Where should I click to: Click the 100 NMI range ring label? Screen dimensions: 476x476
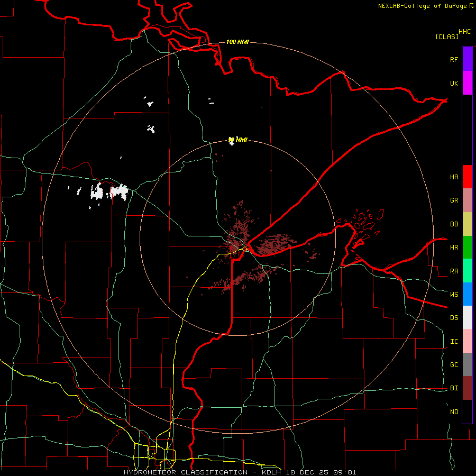pyautogui.click(x=237, y=42)
